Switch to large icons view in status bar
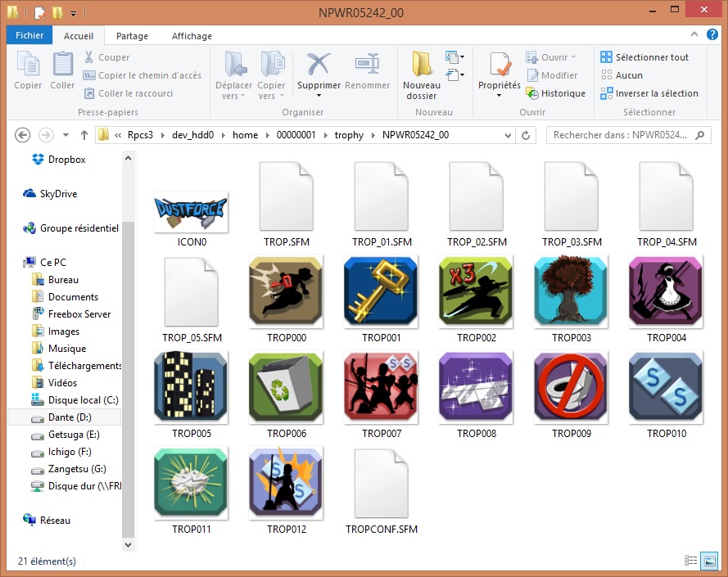 (x=709, y=561)
